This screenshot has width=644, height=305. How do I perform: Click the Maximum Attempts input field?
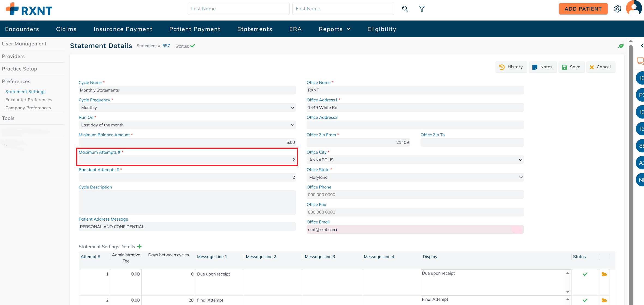(x=187, y=160)
